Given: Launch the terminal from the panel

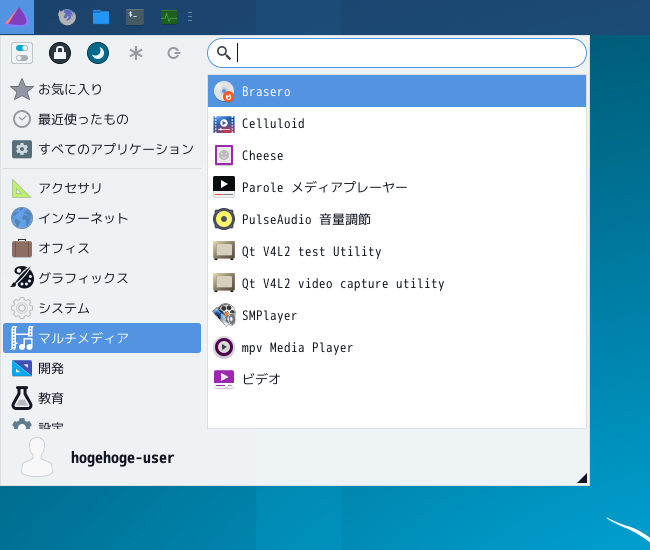Looking at the screenshot, I should click(x=135, y=17).
